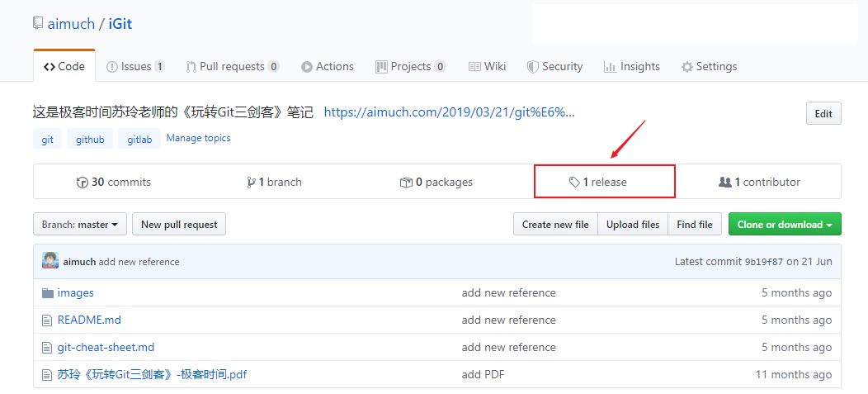Open the 1 release link
The image size is (868, 394).
point(598,183)
